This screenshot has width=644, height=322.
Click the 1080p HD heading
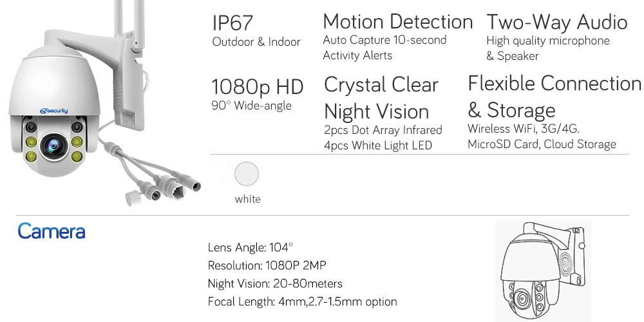pos(257,86)
